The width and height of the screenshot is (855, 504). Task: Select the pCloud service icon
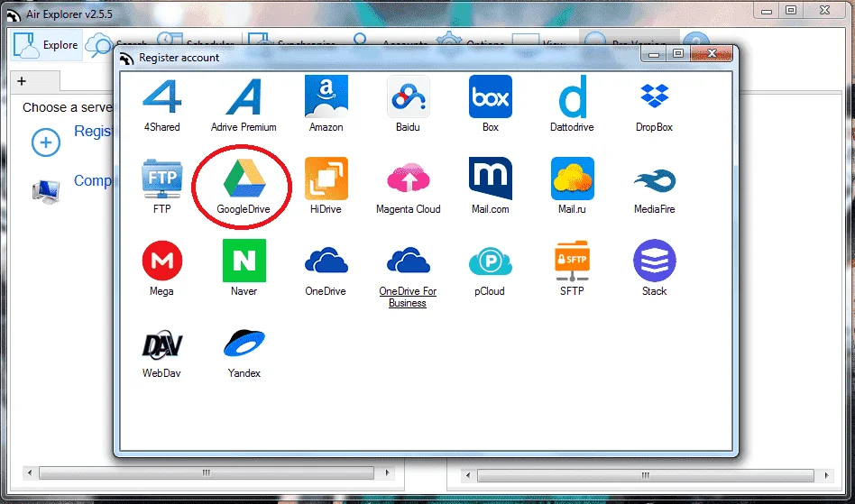tap(491, 261)
